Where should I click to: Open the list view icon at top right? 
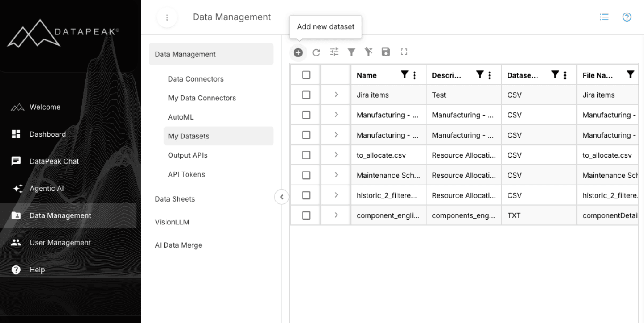tap(604, 17)
